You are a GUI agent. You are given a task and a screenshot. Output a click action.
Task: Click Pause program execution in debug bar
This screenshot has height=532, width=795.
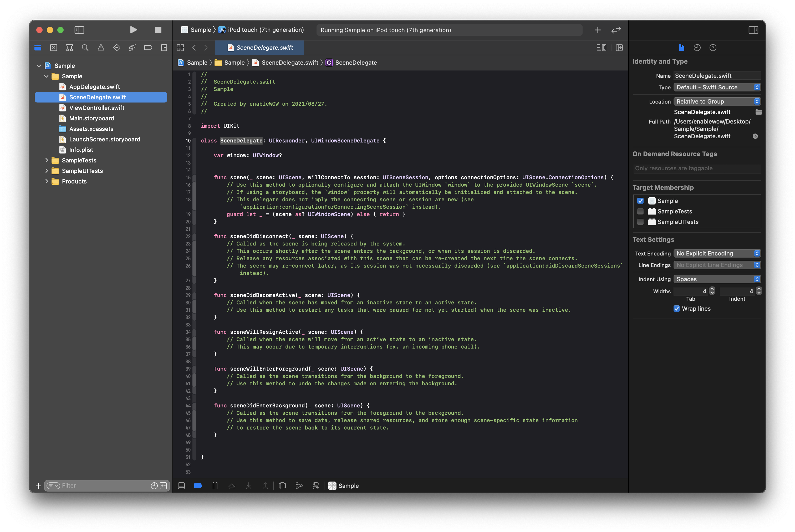coord(215,485)
